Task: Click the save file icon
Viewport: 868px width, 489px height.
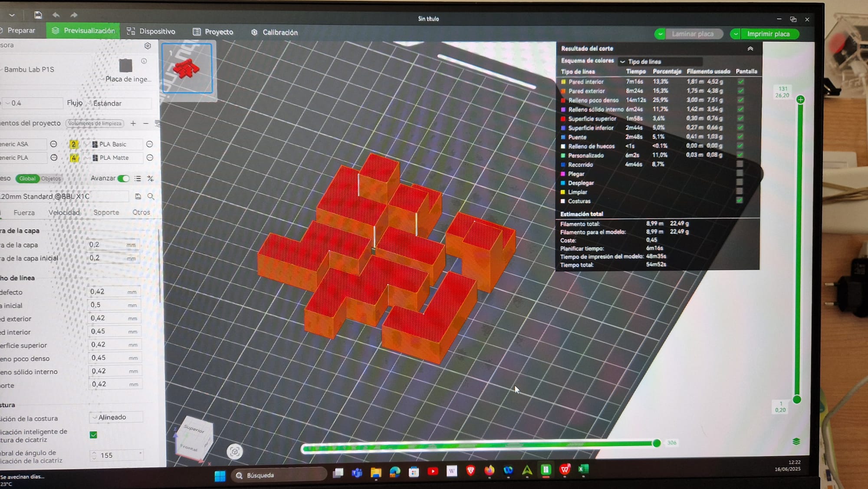Action: pos(38,15)
